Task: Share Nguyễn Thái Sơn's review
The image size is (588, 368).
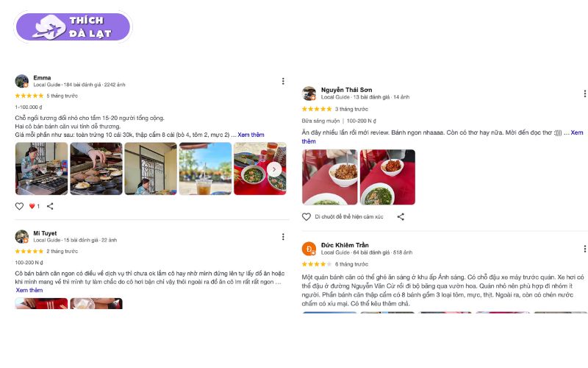Action: coord(401,216)
